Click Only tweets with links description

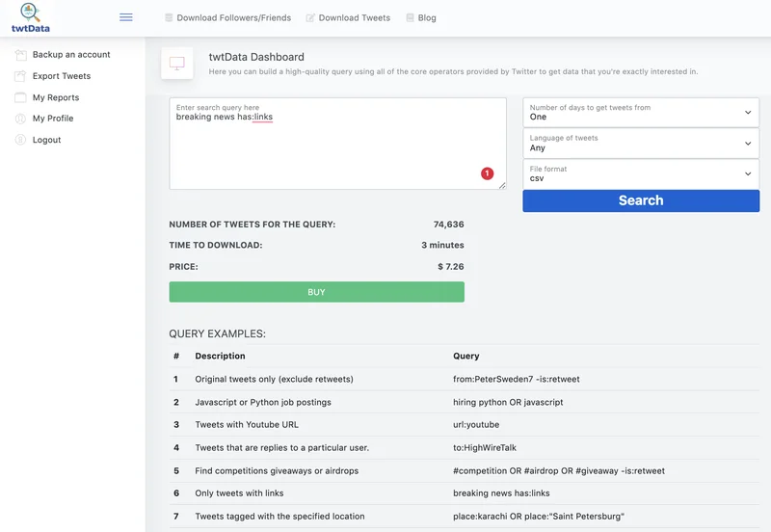[x=239, y=493]
